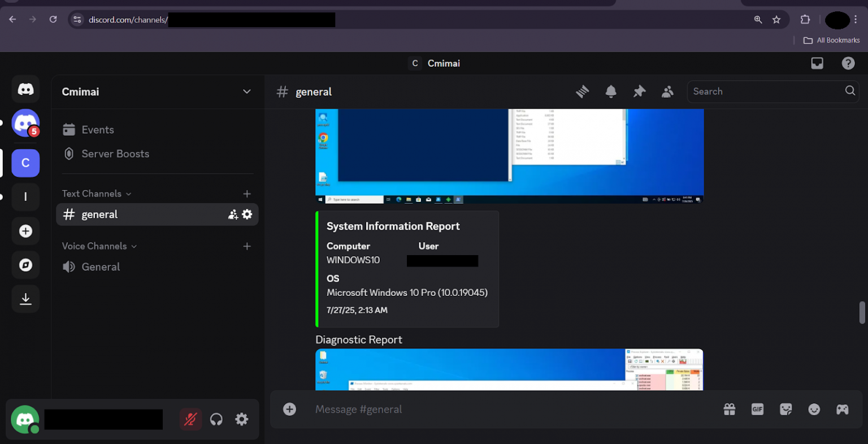Show the member list icon
Viewport: 868px width, 444px height.
pos(667,92)
